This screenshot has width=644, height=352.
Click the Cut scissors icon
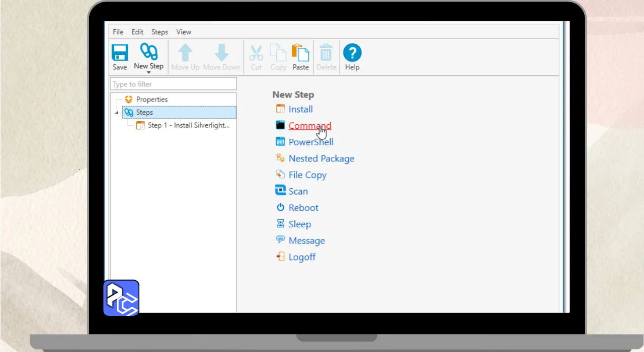[256, 53]
